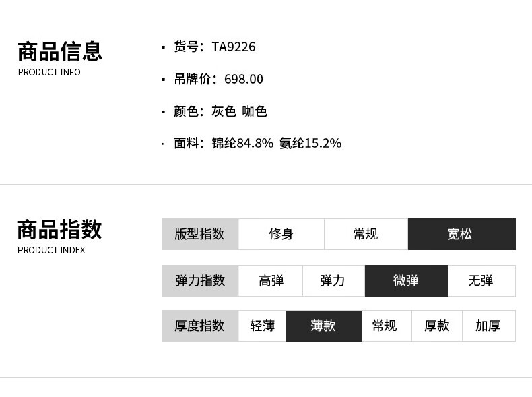Click the fabric composition line 锦纶84.8%
Screen dimensions: 532x397
point(242,143)
